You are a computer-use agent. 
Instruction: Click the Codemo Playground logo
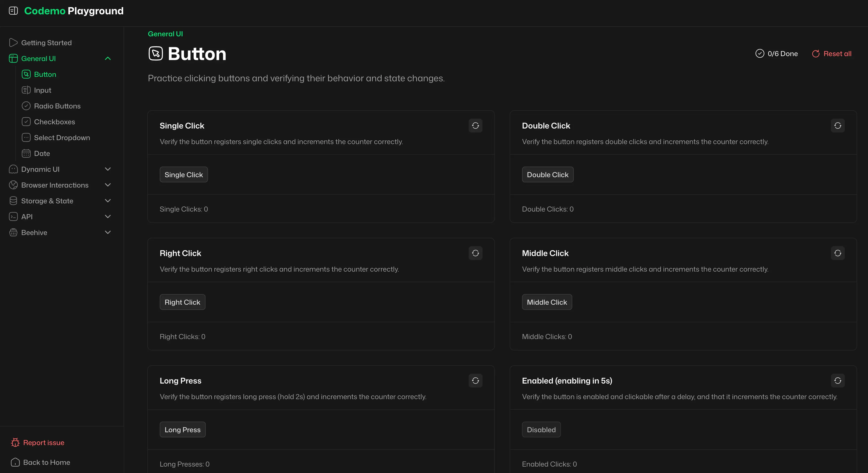[x=74, y=11]
